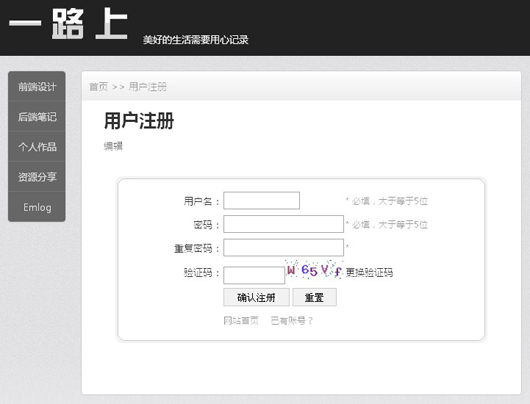Click the captcha image W65Vf
Viewport: 530px width, 404px height.
pyautogui.click(x=314, y=269)
